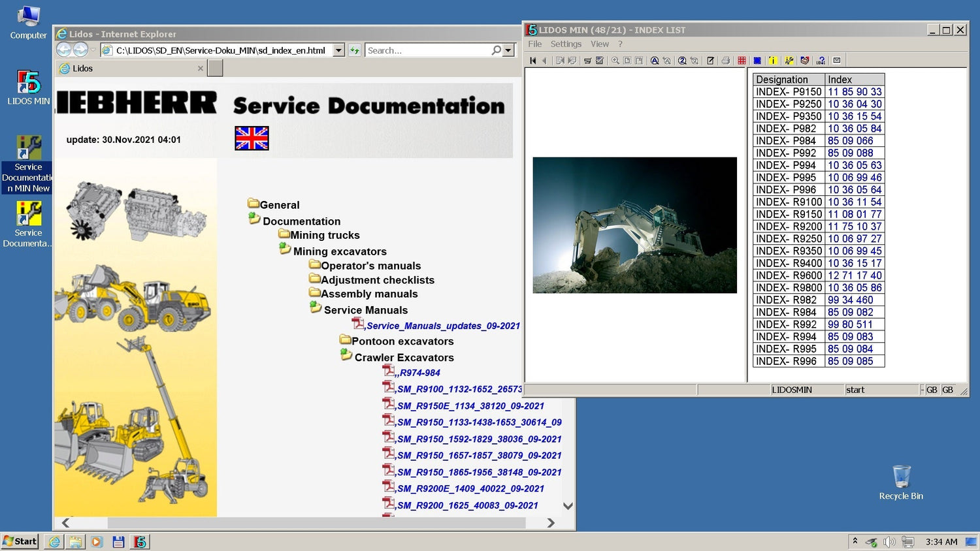Click the printer icon in LIDOS toolbar

pos(725,61)
